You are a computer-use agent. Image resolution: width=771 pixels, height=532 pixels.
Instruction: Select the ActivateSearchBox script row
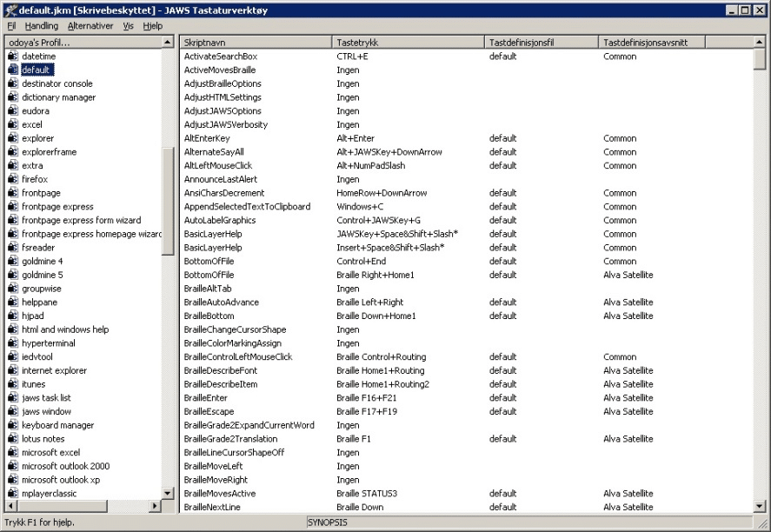tap(221, 57)
